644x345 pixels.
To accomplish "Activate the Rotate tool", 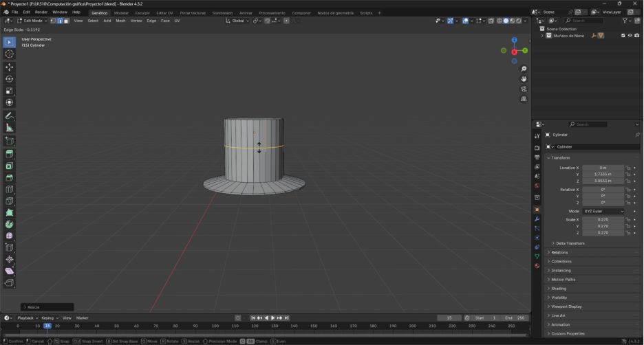I will click(10, 79).
